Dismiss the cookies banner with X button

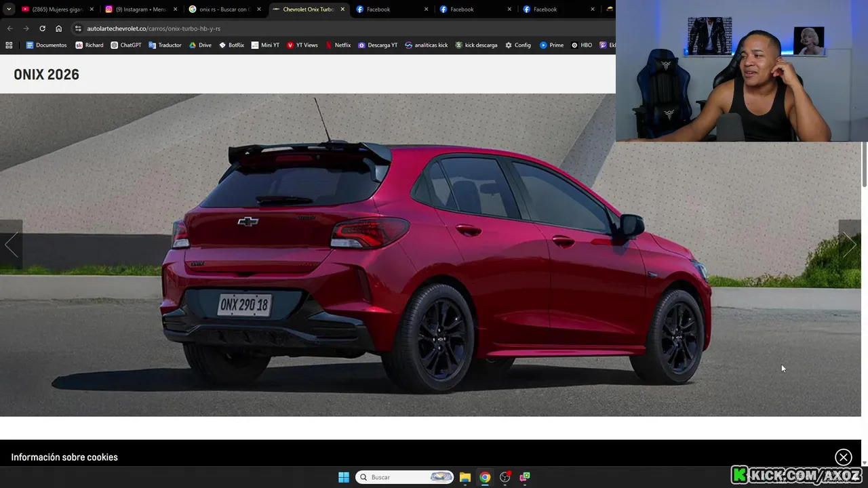point(843,457)
